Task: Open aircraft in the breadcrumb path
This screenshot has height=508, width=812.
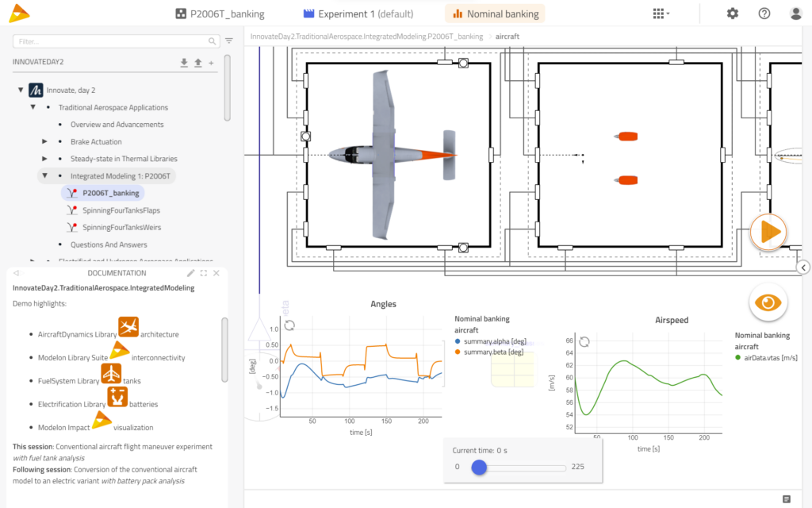Action: click(x=507, y=36)
